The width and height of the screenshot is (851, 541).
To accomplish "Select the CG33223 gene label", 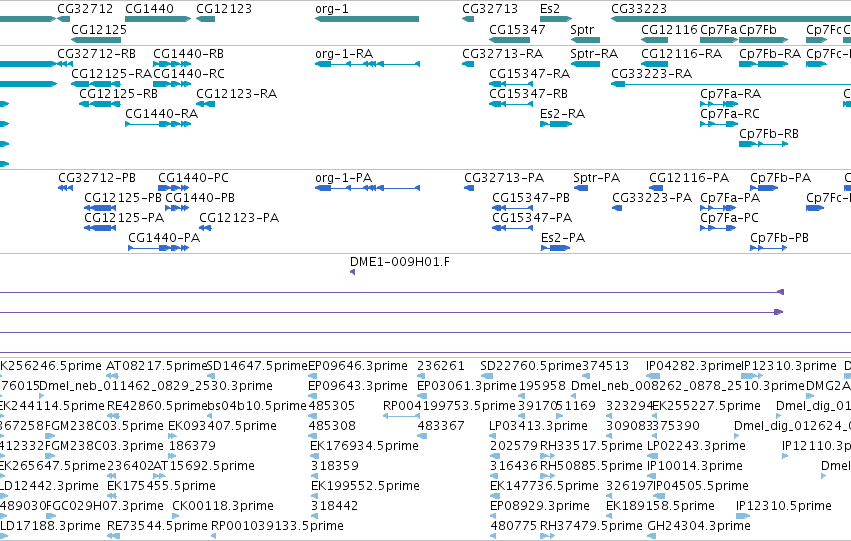I will (639, 9).
